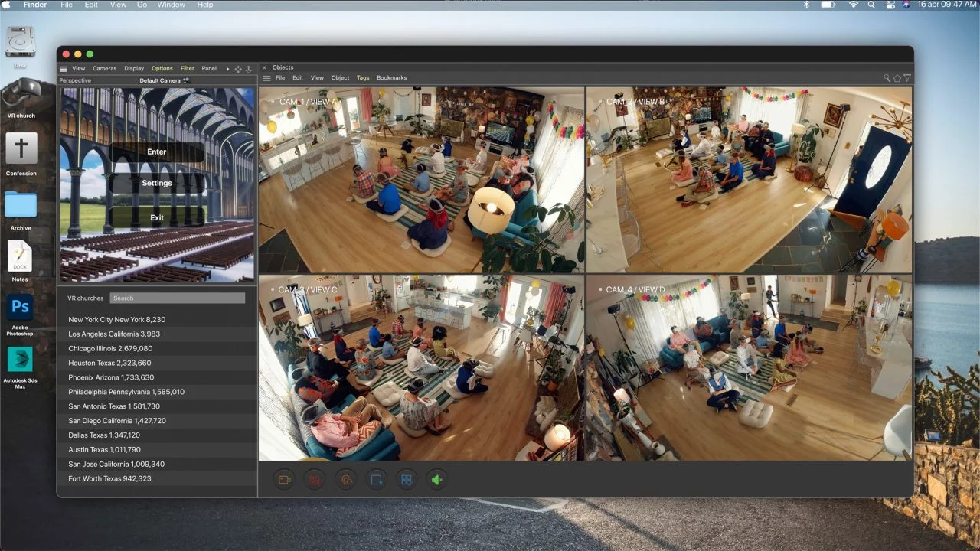Open the Tags menu in Objects panel
This screenshot has width=980, height=551.
[x=363, y=78]
